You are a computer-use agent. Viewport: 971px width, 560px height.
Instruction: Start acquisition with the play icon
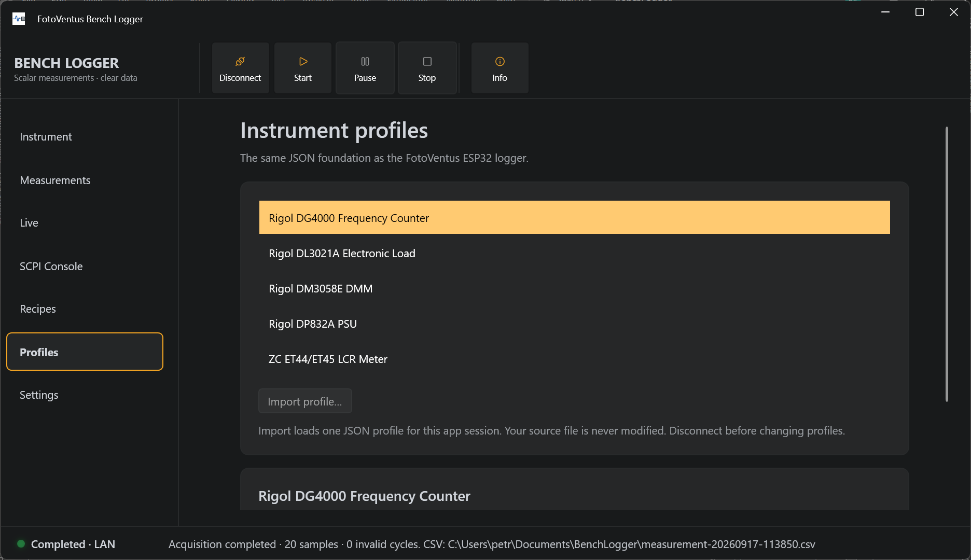[x=303, y=68]
